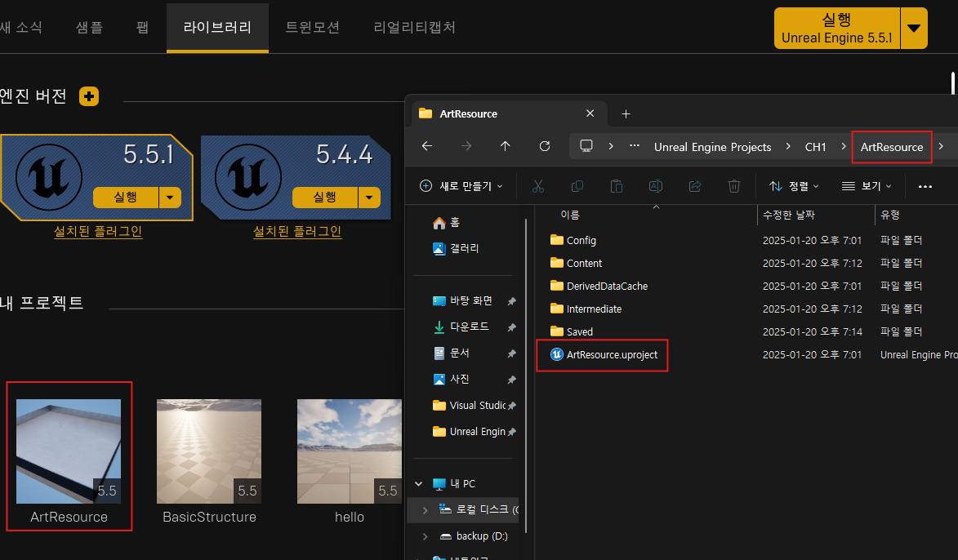Click 실행 on the 5.4.4 engine card

click(324, 198)
